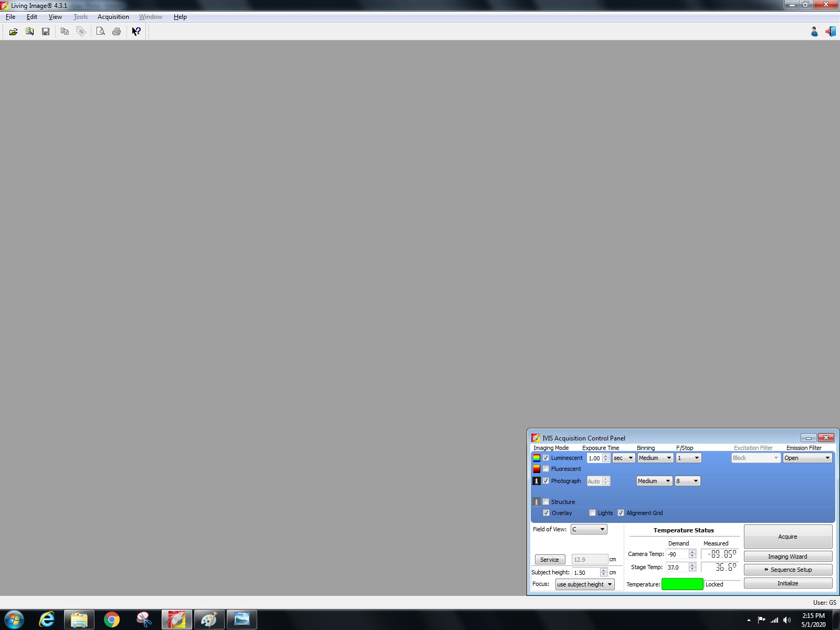Open the exposure time units 'sec' dropdown

coord(624,458)
